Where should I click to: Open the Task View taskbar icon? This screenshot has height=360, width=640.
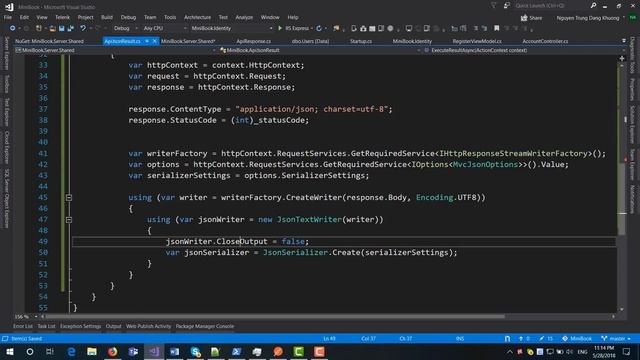pyautogui.click(x=50, y=352)
